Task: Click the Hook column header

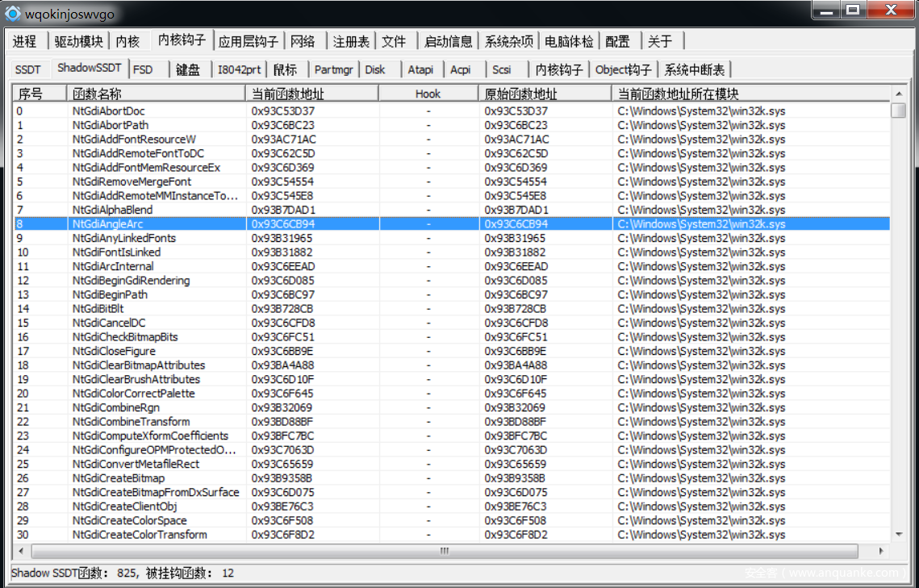Action: coord(428,94)
